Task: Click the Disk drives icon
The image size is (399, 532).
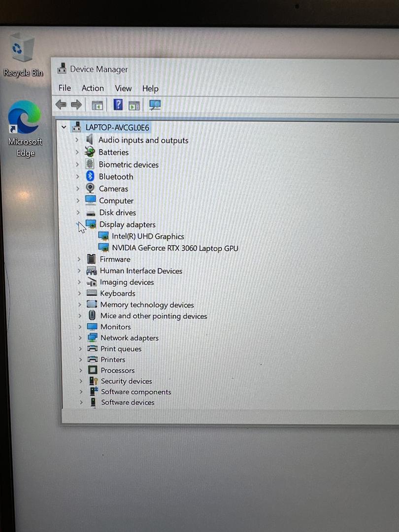Action: [x=91, y=213]
